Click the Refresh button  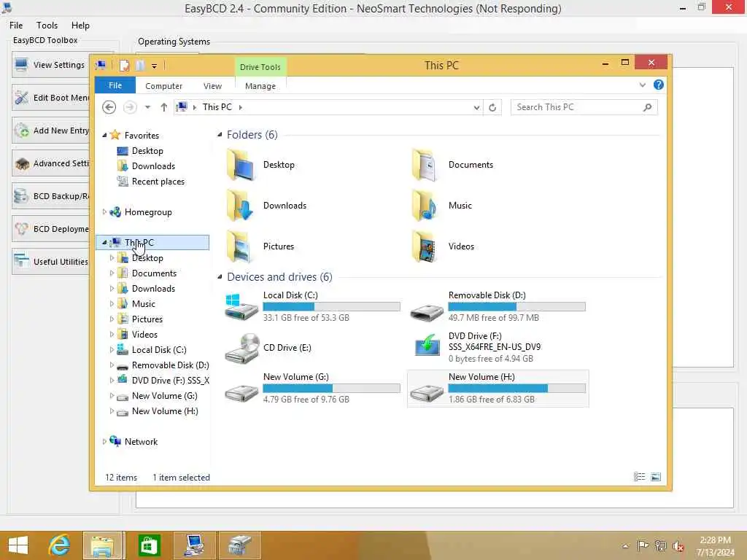(x=492, y=108)
